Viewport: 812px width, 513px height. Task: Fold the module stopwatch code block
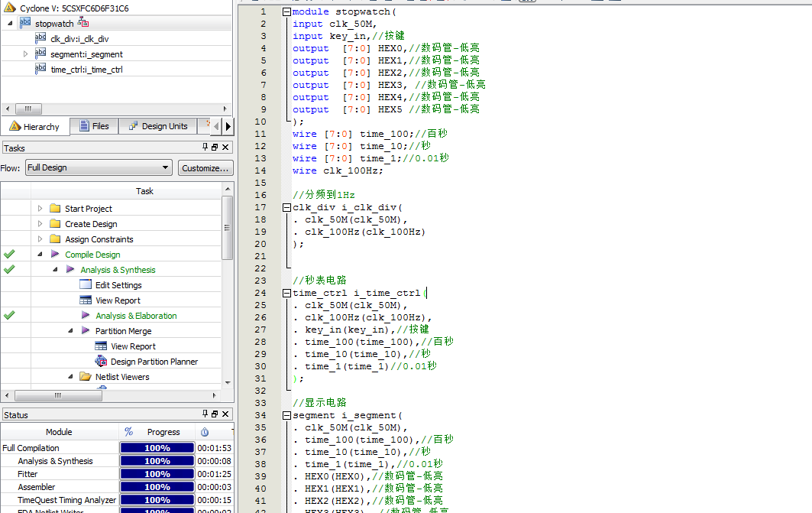pyautogui.click(x=286, y=12)
